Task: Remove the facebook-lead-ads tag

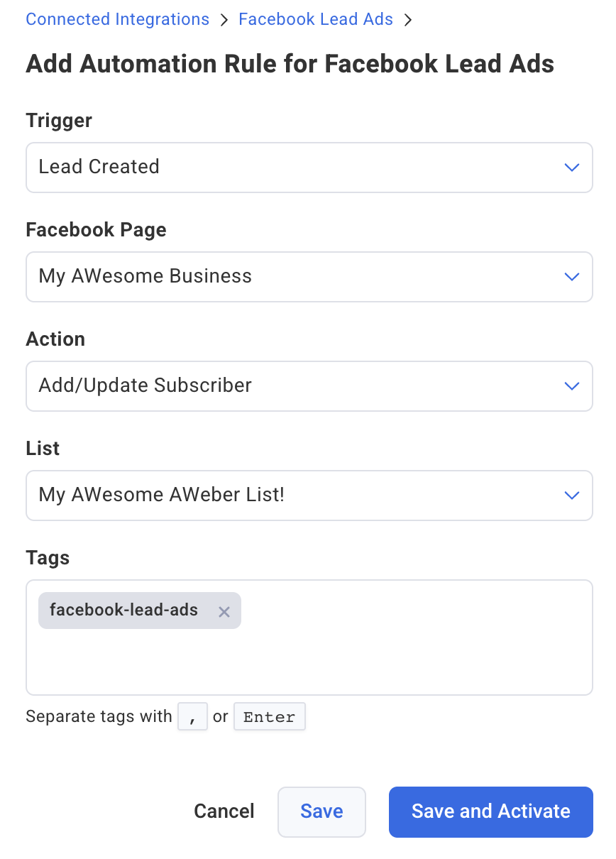Action: (x=224, y=611)
